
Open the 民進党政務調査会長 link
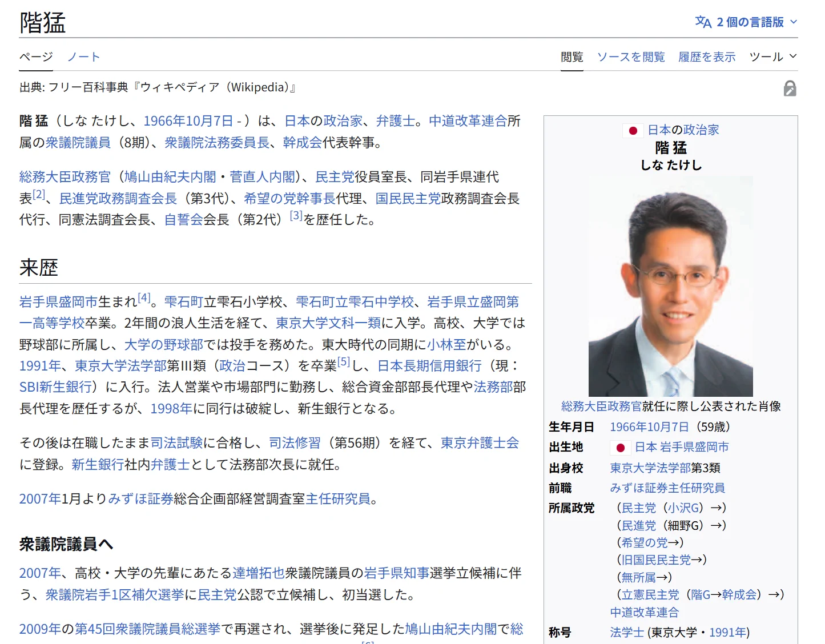(x=118, y=198)
